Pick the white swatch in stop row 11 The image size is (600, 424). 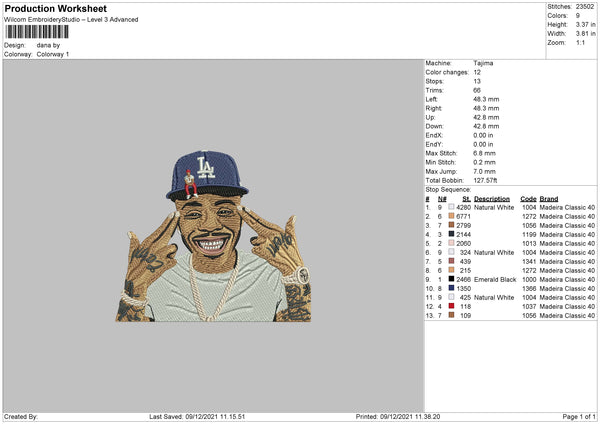pyautogui.click(x=451, y=297)
